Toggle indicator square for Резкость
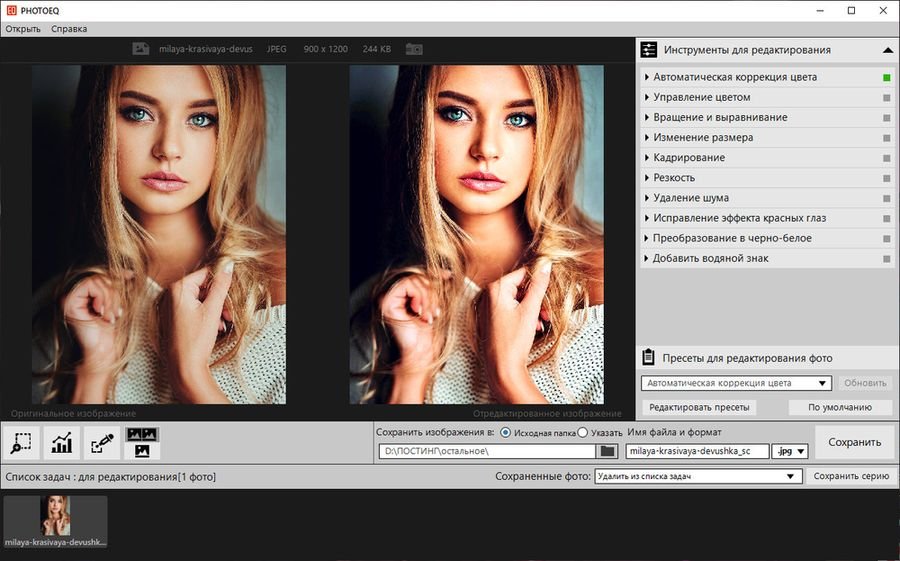 point(886,178)
